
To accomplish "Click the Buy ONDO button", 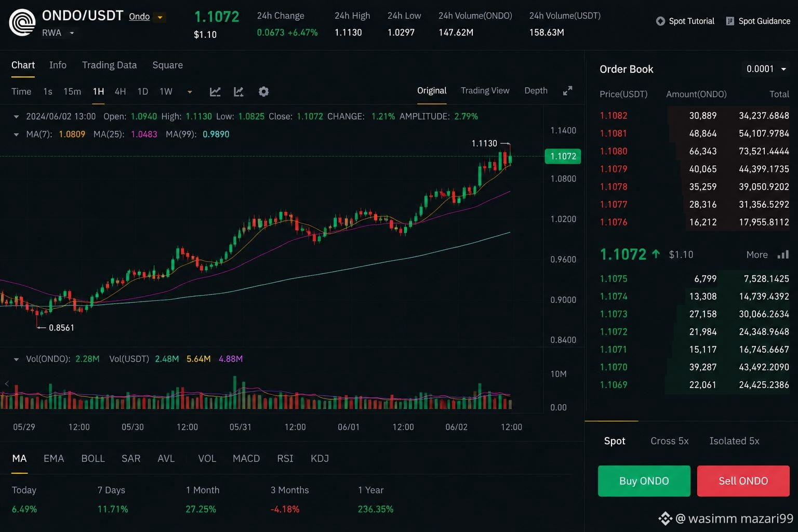I will [x=644, y=481].
